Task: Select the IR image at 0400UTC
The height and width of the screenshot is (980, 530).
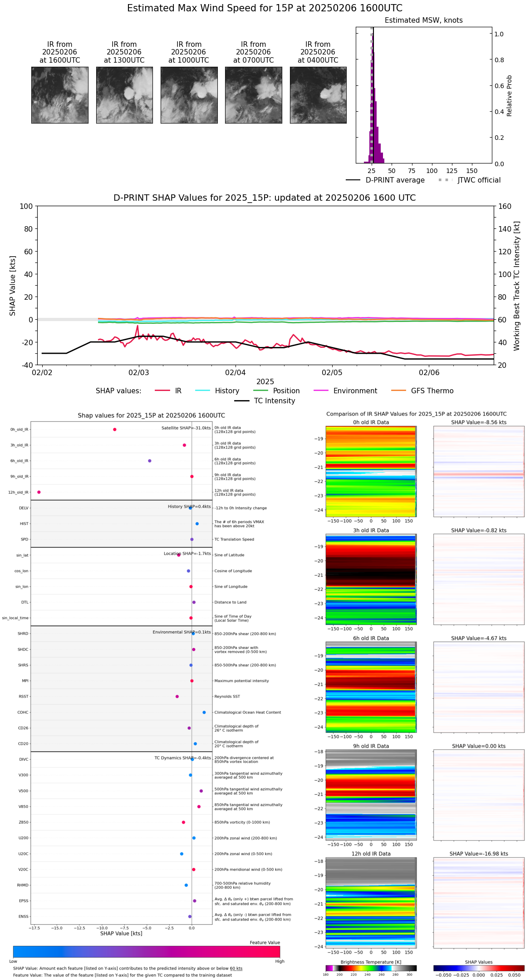Action: (318, 95)
